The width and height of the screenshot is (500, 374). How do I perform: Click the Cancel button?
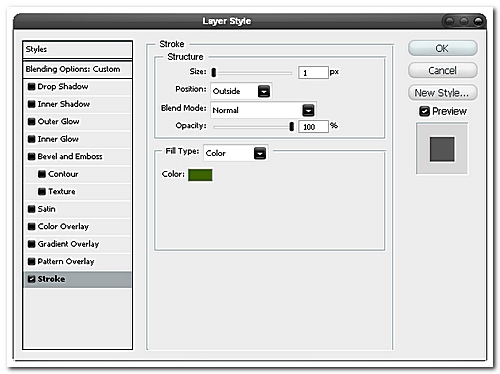tap(443, 70)
